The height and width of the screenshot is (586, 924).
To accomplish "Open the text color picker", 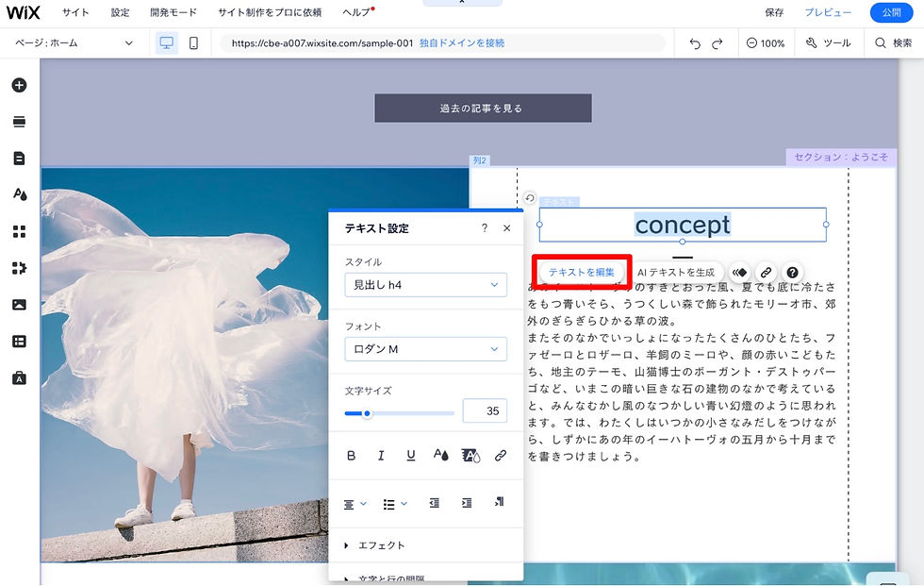I will click(x=441, y=455).
